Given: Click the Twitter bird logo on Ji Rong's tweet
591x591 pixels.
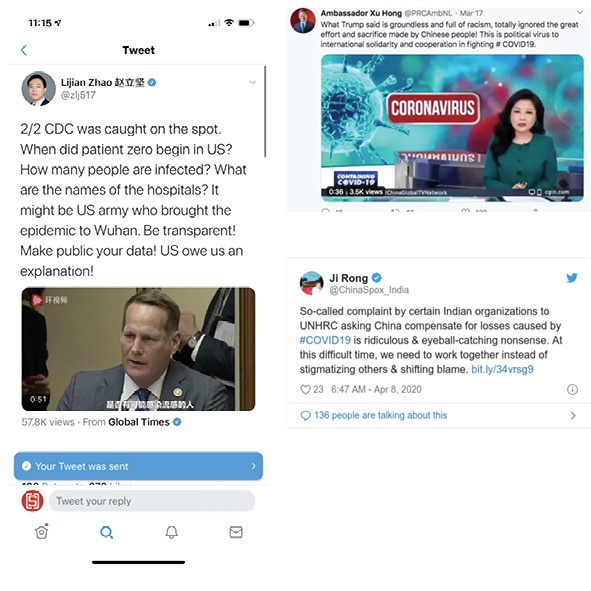Looking at the screenshot, I should [x=571, y=278].
